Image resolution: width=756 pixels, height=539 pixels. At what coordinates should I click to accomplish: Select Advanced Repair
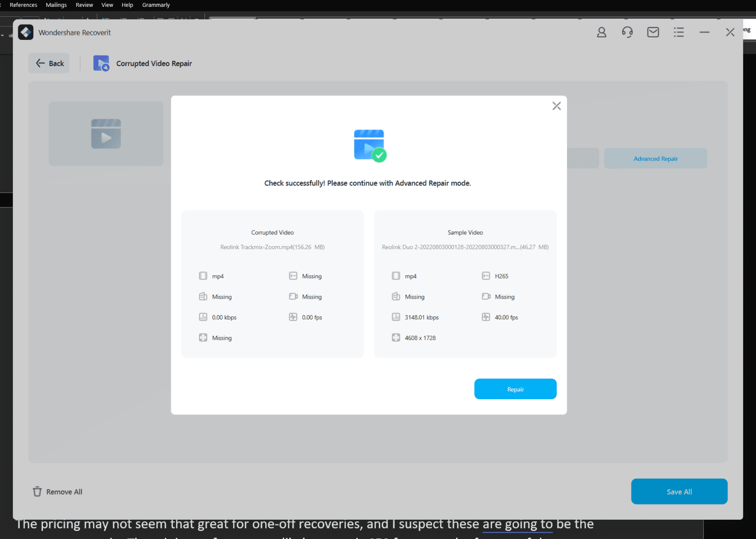pos(656,158)
